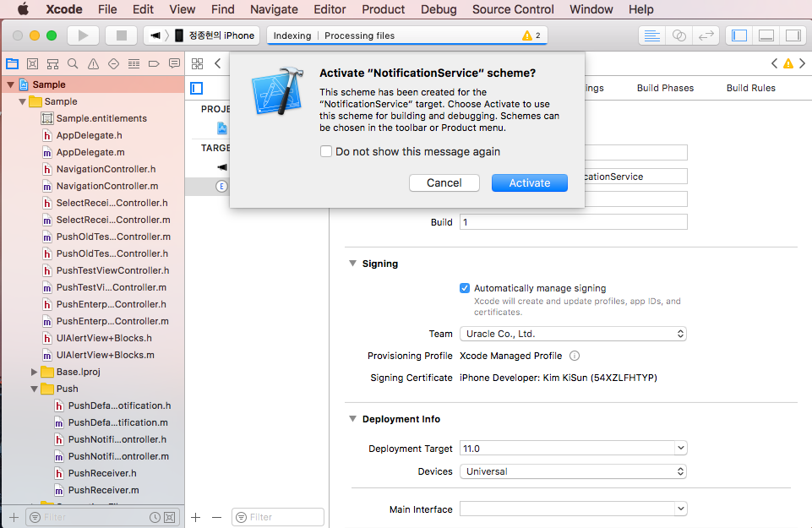The image size is (812, 528).
Task: Open the Breakpoint navigator
Action: tap(154, 63)
